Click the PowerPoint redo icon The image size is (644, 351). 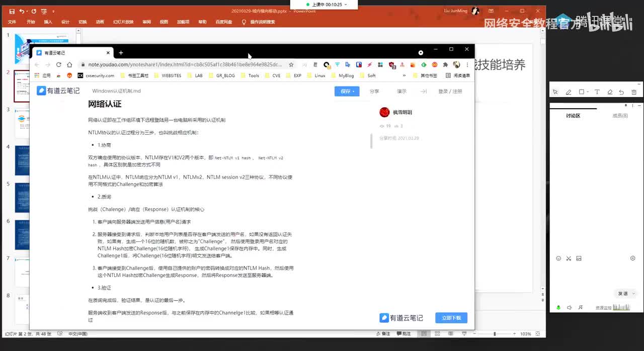click(x=34, y=11)
